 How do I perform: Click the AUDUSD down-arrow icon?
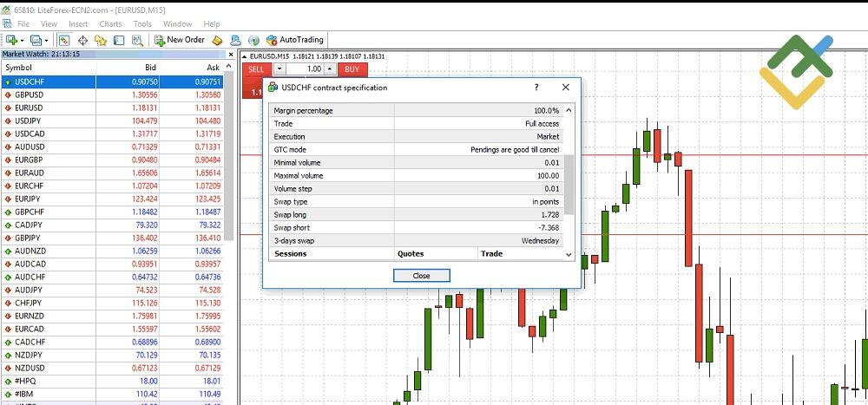[8, 147]
